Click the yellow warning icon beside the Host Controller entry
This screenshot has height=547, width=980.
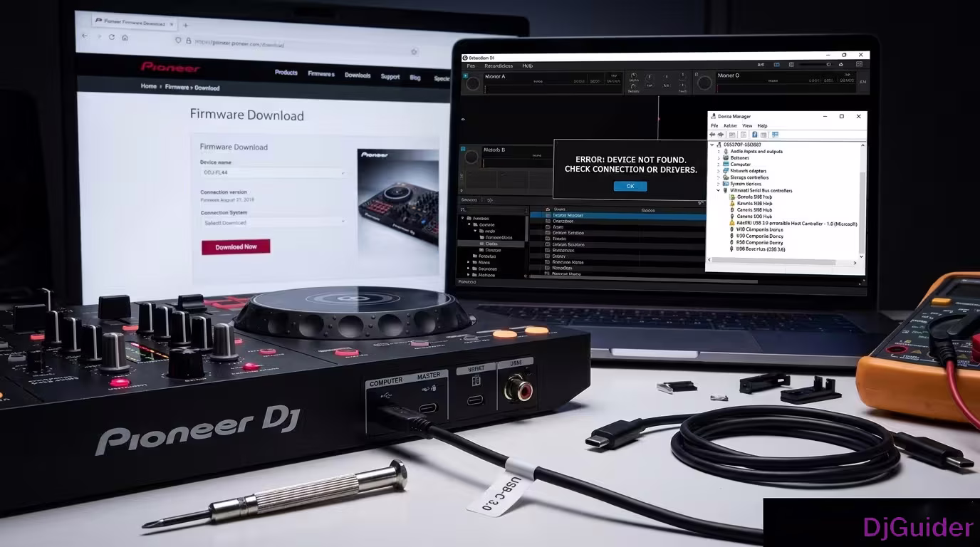pos(732,223)
